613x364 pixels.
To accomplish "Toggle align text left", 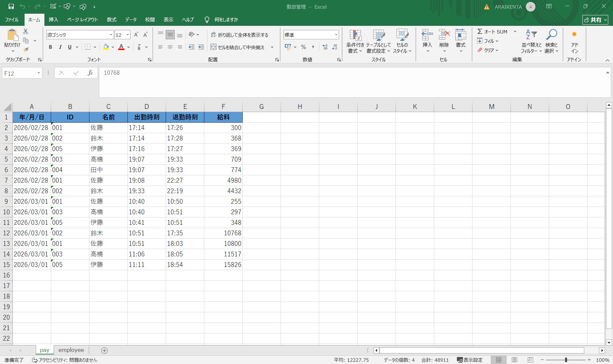I will coord(161,47).
